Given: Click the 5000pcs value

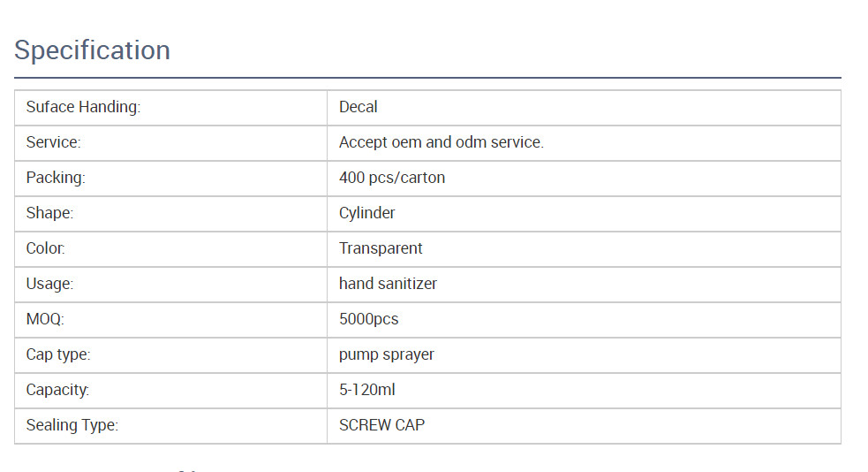Looking at the screenshot, I should [369, 319].
